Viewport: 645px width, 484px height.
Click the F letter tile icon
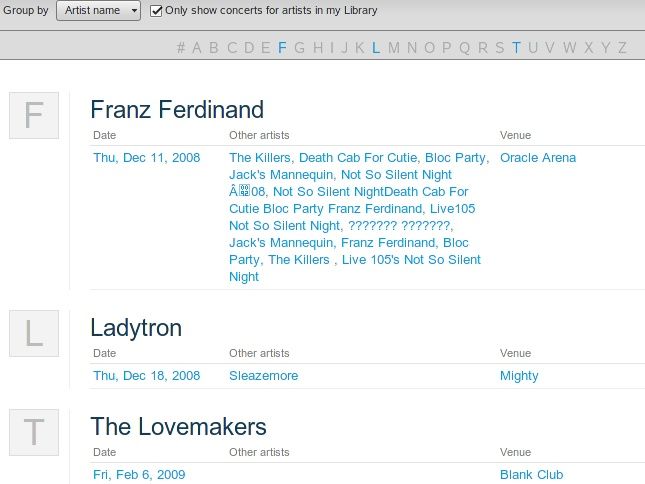coord(34,116)
